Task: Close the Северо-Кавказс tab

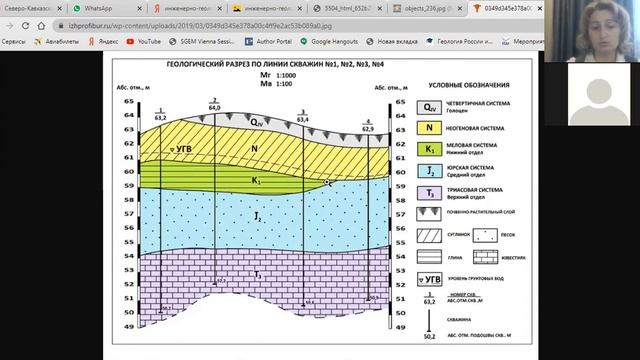Action: click(60, 8)
